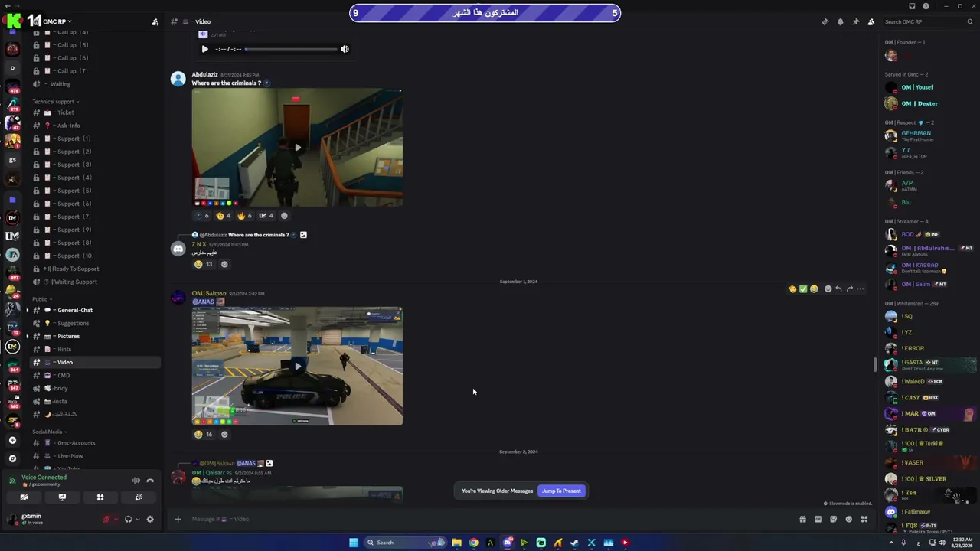Reply to OM|Salman's message
The height and width of the screenshot is (551, 980).
838,289
